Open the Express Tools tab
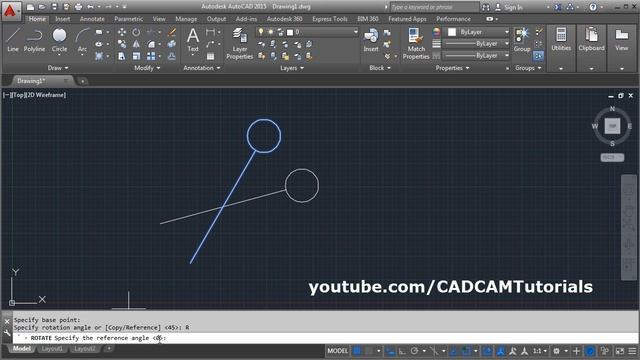The image size is (640, 360). (x=329, y=19)
